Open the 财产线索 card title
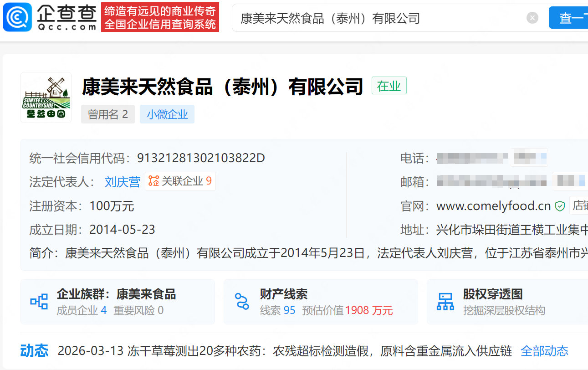 tap(284, 294)
